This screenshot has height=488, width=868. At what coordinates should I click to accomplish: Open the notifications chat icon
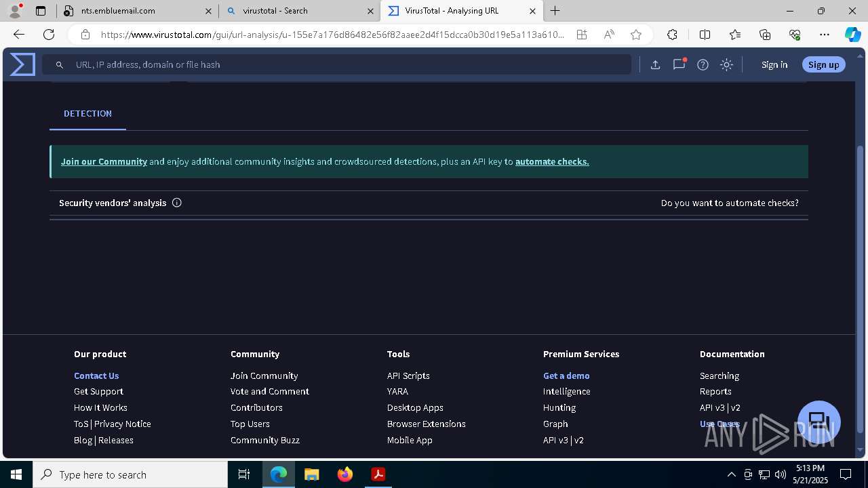[x=679, y=64]
